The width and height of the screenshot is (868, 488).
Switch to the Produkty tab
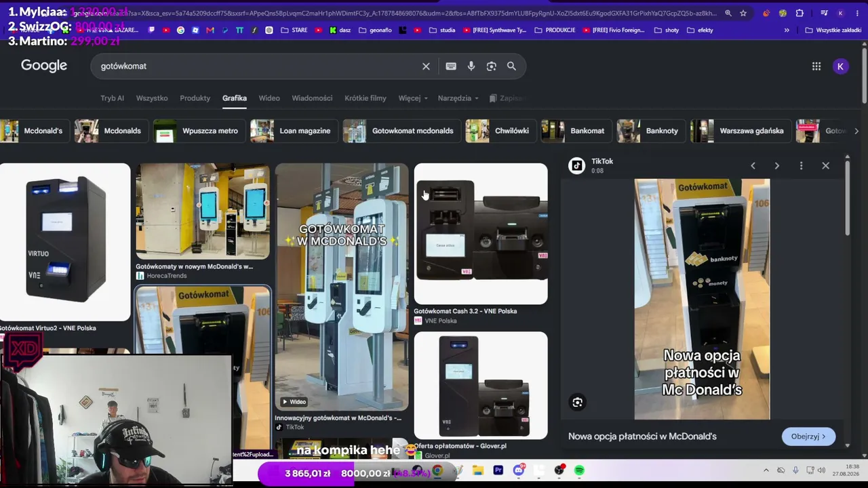195,98
